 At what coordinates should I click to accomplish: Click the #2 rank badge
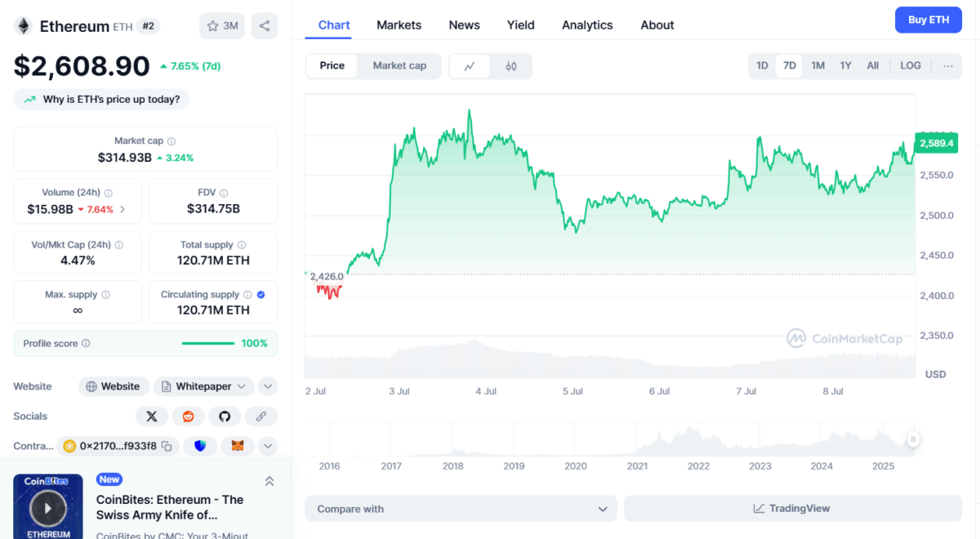click(148, 26)
